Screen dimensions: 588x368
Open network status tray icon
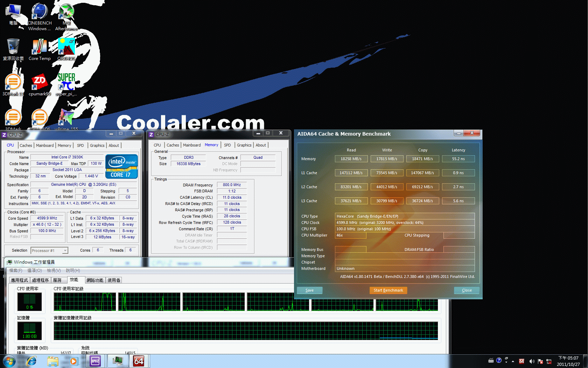tap(549, 361)
